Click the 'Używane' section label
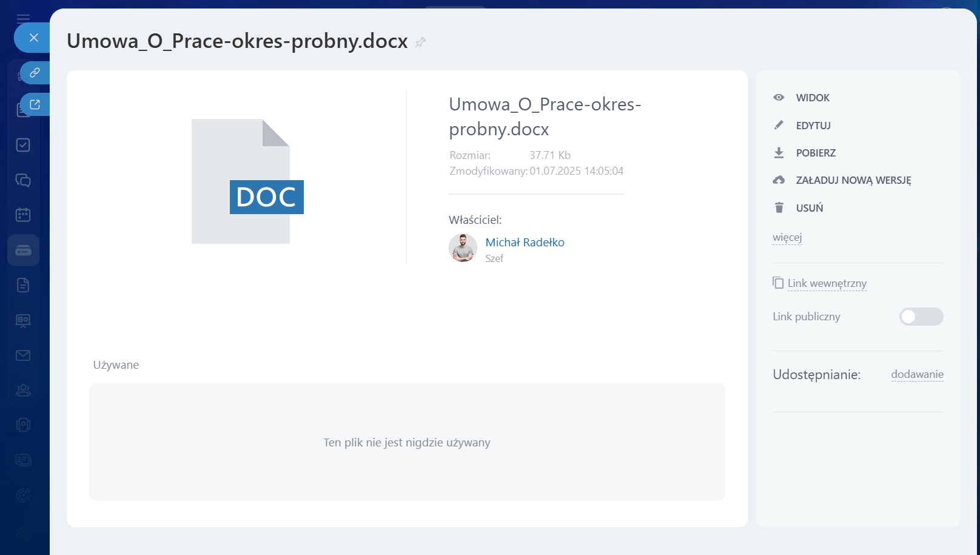 click(x=116, y=365)
